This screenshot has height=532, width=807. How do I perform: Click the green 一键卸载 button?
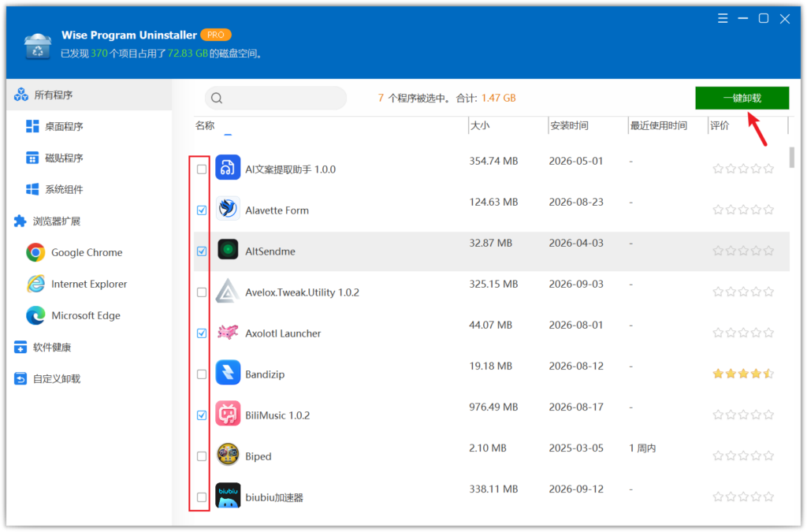tap(742, 98)
